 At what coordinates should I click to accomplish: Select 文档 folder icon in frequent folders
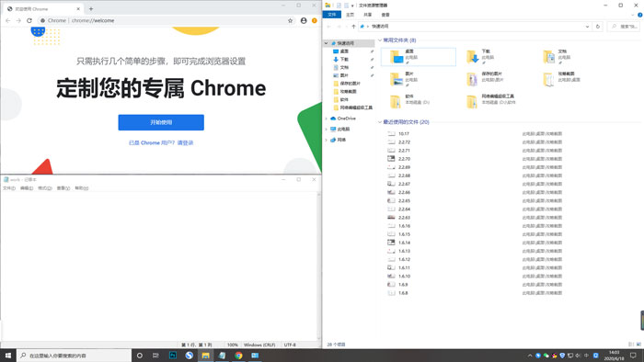tap(548, 57)
